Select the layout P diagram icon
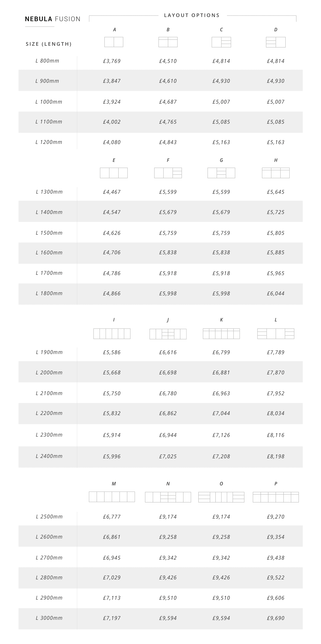 (276, 497)
